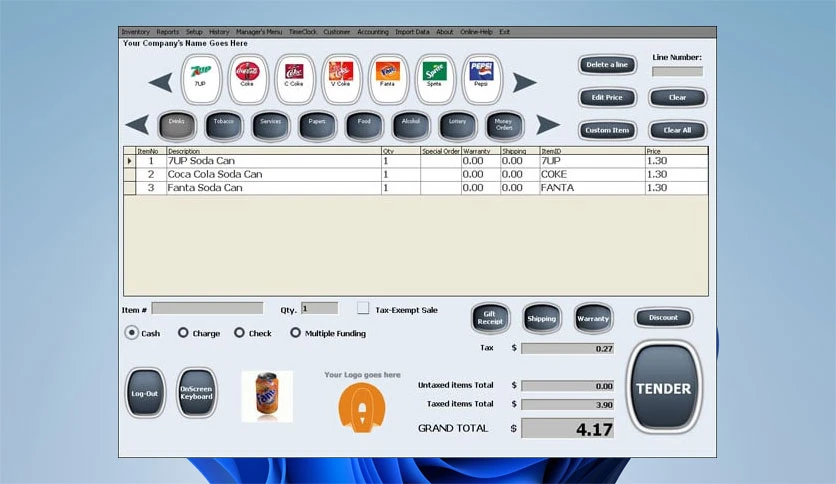Open the Import Data menu
Image resolution: width=836 pixels, height=484 pixels.
[x=412, y=32]
